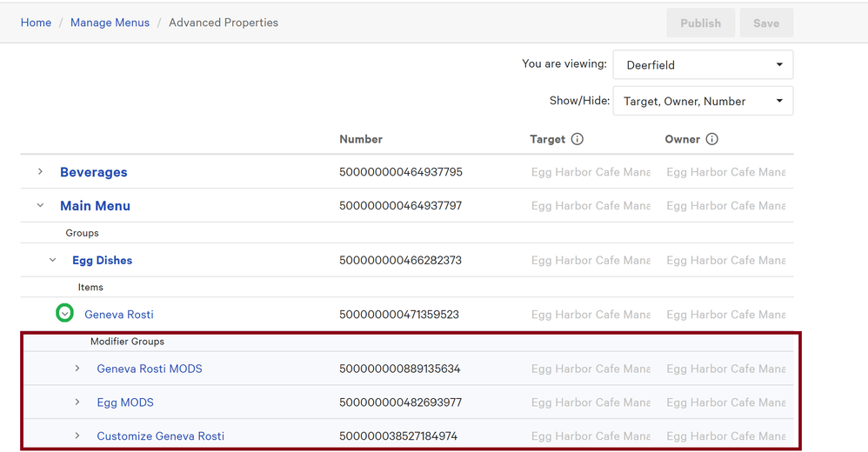Expand the Egg MODS modifier group
Viewport: 868px width, 452px height.
[77, 402]
